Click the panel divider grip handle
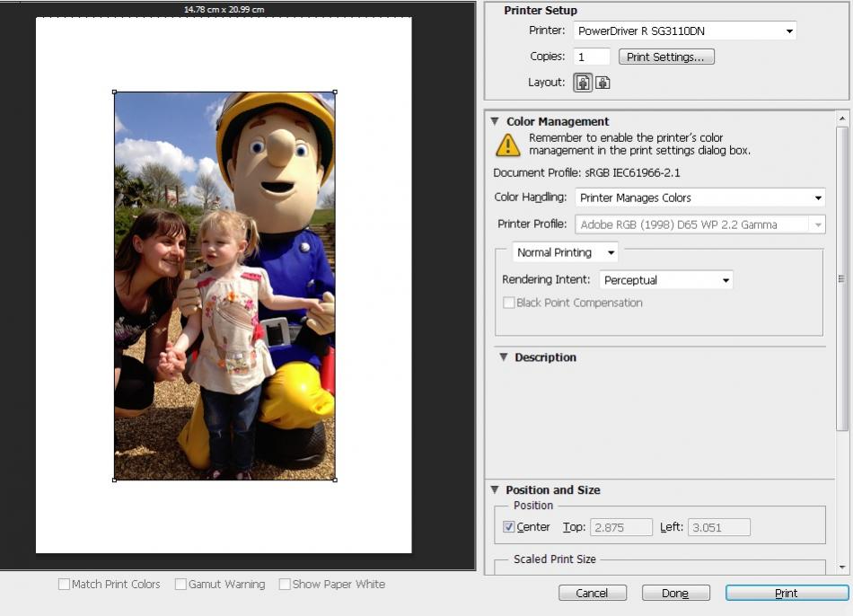Screen dimensions: 853x616 pos(841,278)
